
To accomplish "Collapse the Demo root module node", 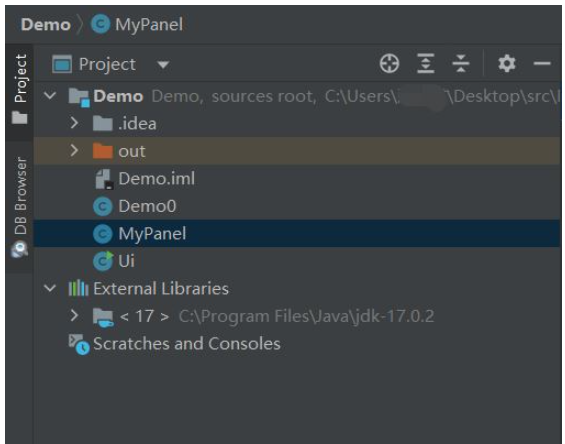I will click(50, 96).
